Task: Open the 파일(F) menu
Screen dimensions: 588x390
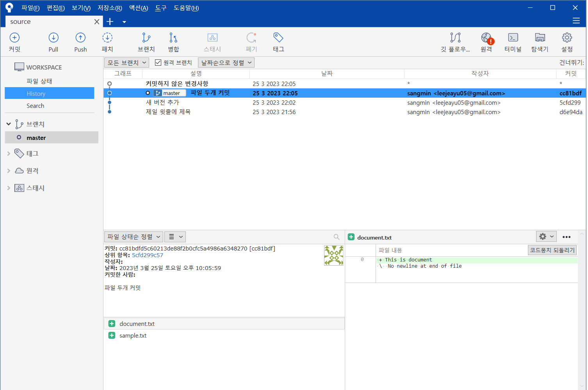Action: [30, 8]
